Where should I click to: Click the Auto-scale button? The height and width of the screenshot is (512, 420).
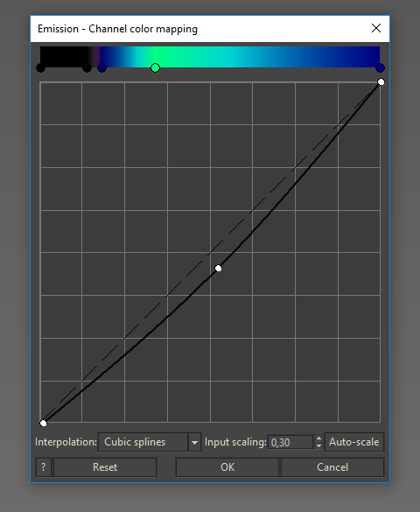click(354, 442)
